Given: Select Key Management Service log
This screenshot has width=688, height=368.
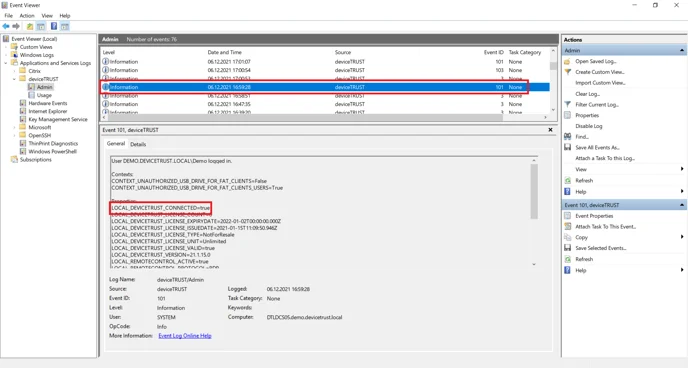Looking at the screenshot, I should [58, 119].
